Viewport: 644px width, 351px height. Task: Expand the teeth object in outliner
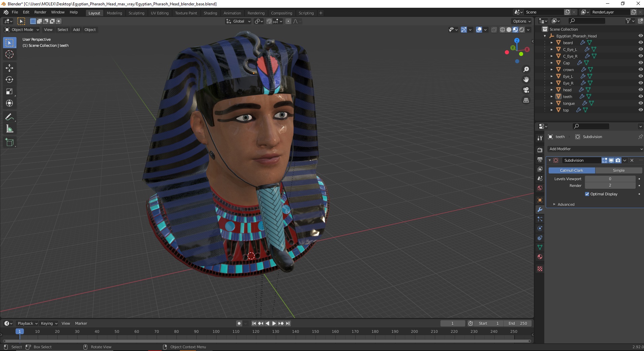tap(551, 97)
